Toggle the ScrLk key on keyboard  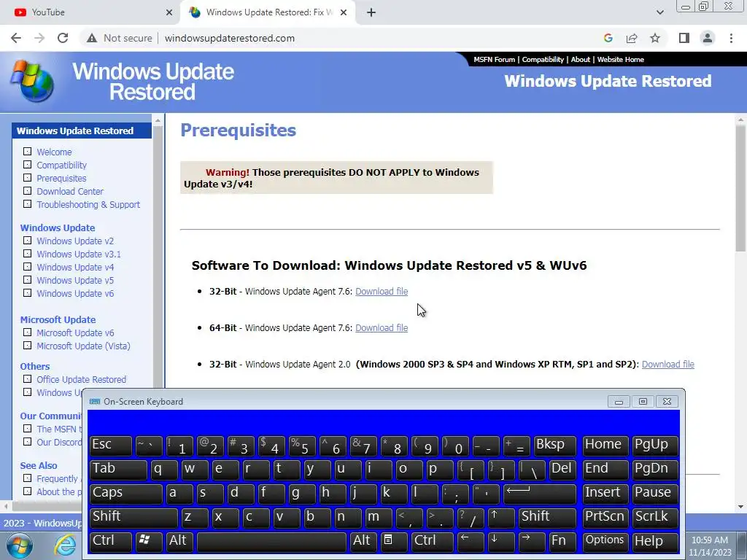click(x=655, y=517)
